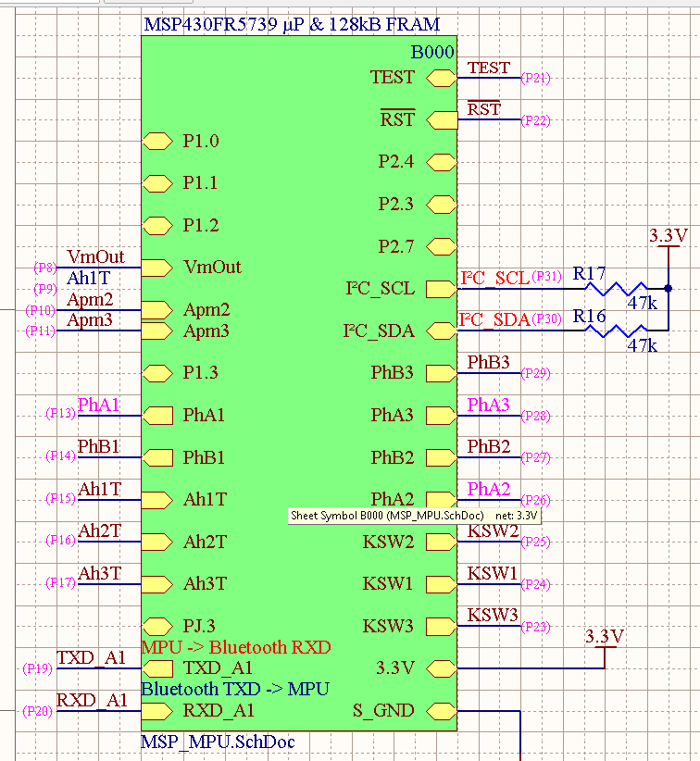The image size is (700, 761).
Task: Click the 47k value of resistor R16
Action: click(x=643, y=345)
